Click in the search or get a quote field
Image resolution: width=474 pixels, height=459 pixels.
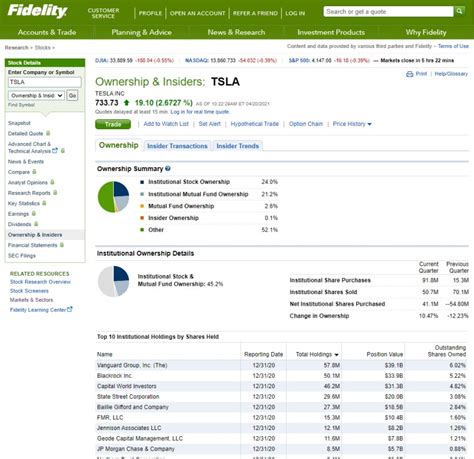388,12
